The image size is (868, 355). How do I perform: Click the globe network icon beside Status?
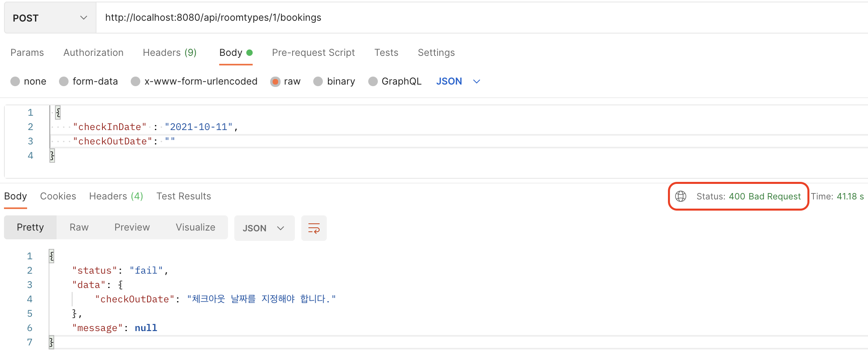pos(681,196)
